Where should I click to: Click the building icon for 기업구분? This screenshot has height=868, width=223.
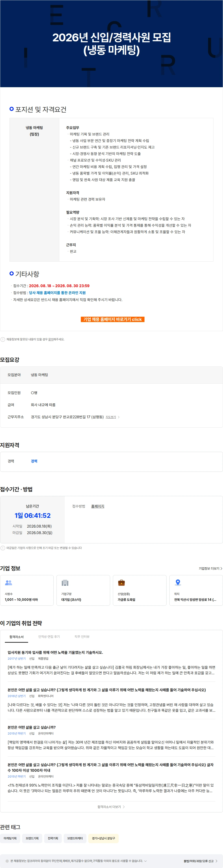tap(65, 583)
